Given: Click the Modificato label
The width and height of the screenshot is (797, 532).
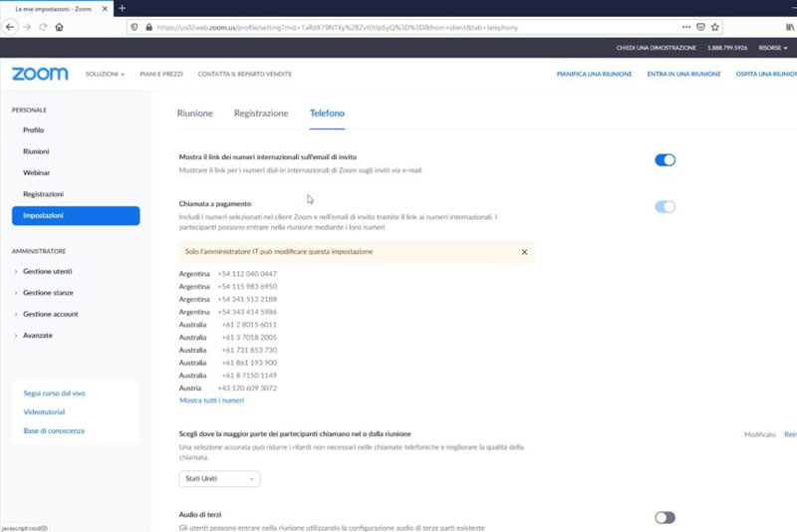Looking at the screenshot, I should [760, 434].
